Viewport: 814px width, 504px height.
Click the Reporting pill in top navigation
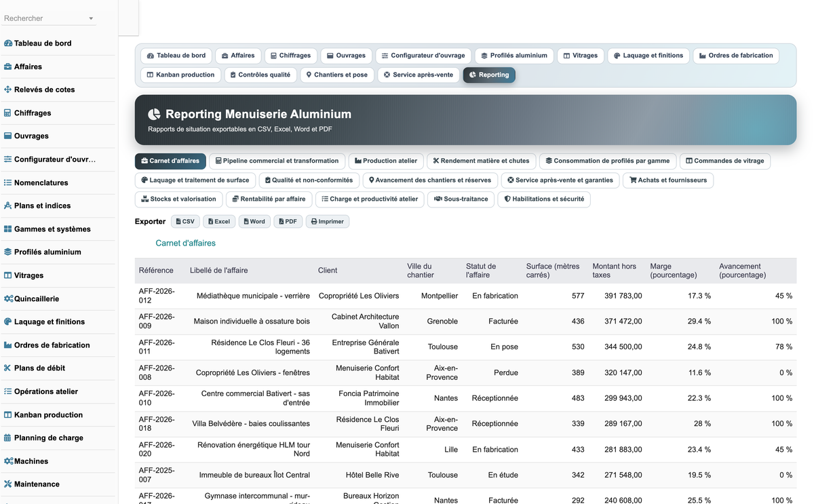tap(489, 75)
